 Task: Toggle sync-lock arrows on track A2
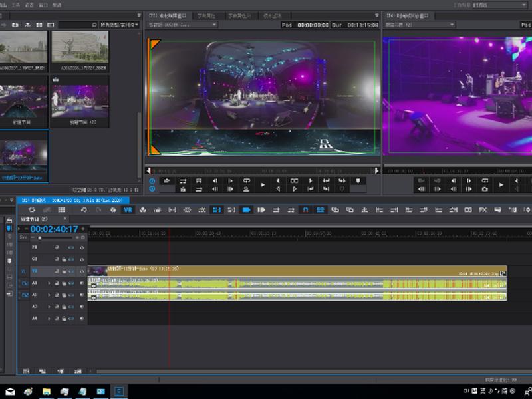coord(71,295)
